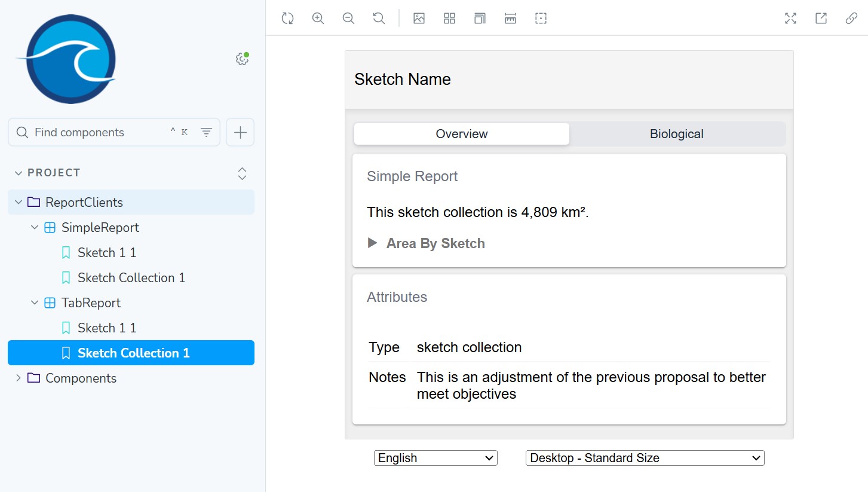
Task: Click the ReportClients folder label
Action: pos(84,202)
